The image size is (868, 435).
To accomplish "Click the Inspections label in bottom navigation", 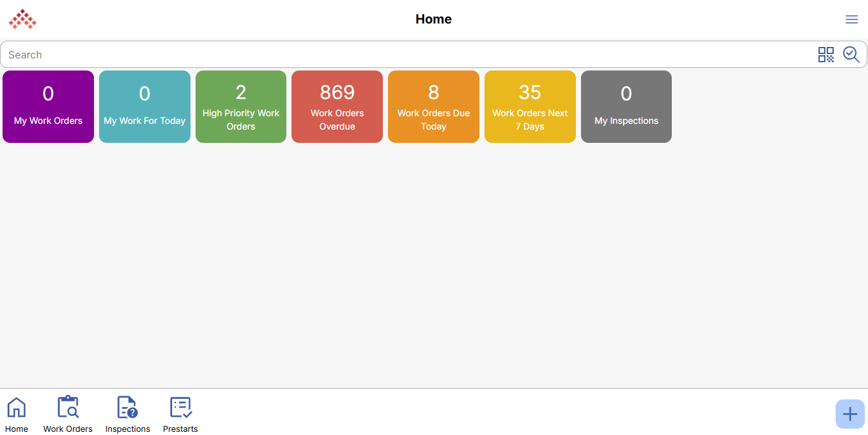I will click(128, 429).
